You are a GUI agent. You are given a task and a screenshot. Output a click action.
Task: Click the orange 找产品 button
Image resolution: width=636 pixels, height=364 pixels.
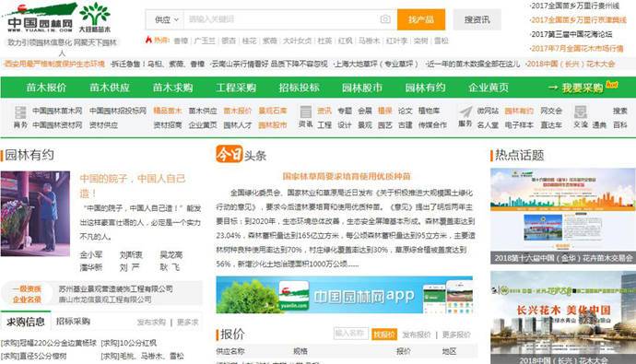coord(421,19)
